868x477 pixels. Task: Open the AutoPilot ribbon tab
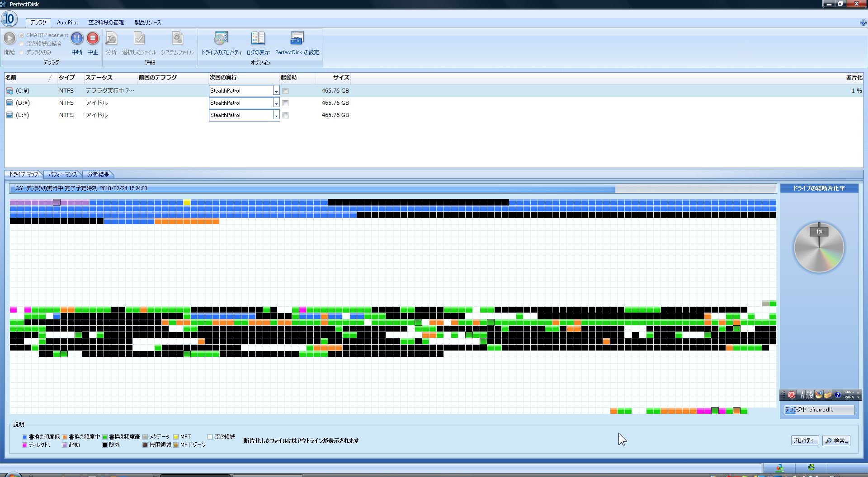click(x=67, y=23)
